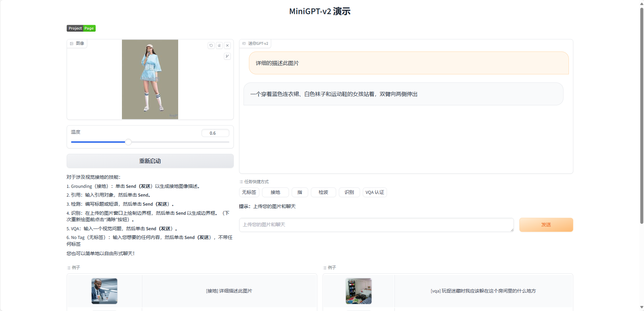
Task: Click instruction line 5 about VQA
Action: (122, 229)
